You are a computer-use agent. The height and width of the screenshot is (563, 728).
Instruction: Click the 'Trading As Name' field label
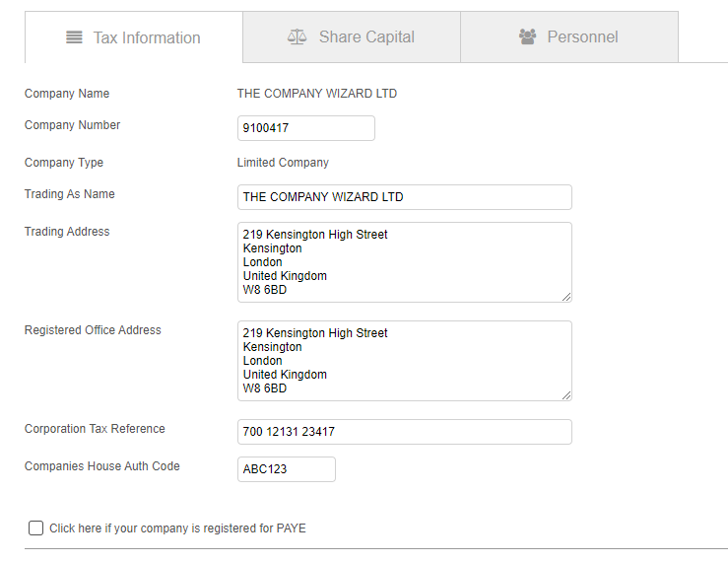click(x=69, y=194)
